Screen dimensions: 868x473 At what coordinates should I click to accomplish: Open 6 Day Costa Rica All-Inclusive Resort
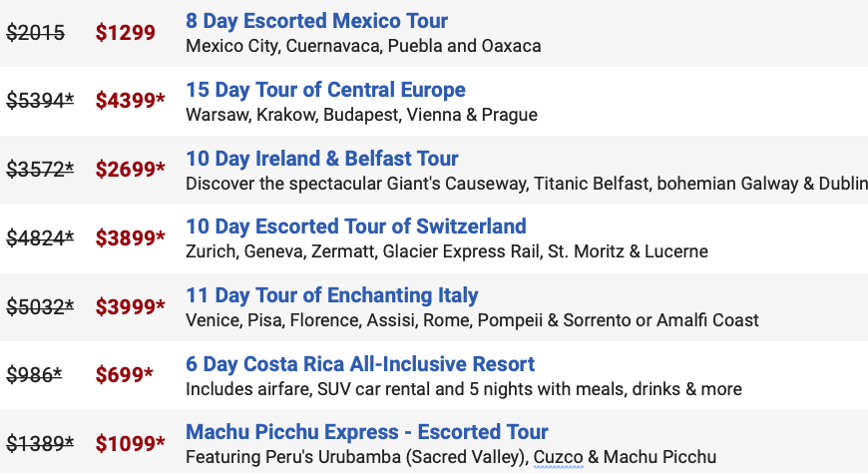360,364
